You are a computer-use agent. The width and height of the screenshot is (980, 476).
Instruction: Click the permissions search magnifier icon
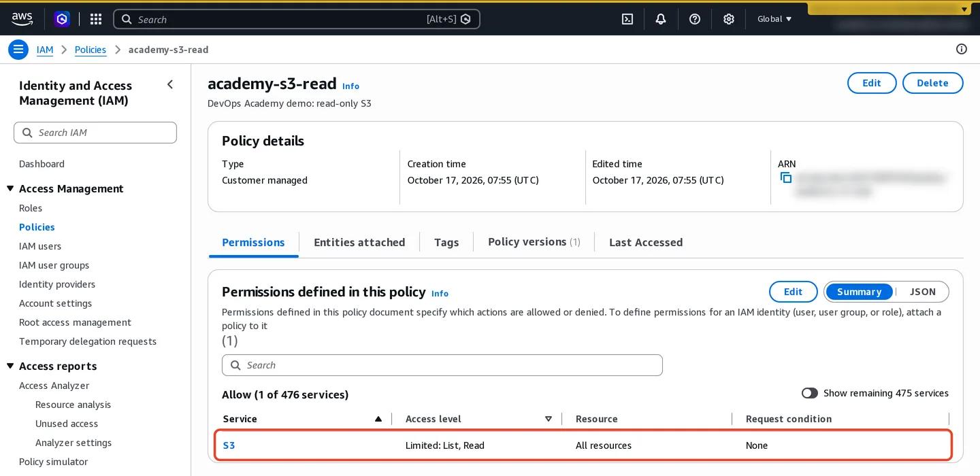pos(235,365)
